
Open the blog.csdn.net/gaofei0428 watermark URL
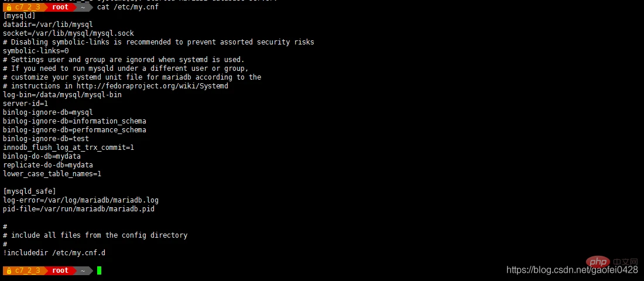[x=572, y=270]
